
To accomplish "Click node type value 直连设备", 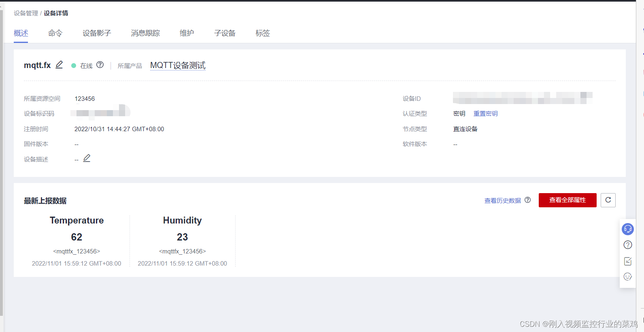I will (465, 129).
